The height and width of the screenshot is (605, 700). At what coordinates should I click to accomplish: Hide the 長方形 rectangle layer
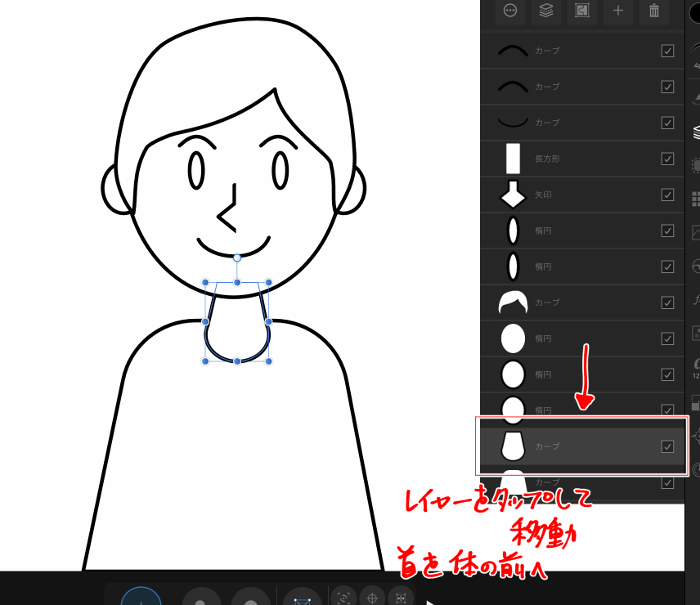[x=667, y=159]
